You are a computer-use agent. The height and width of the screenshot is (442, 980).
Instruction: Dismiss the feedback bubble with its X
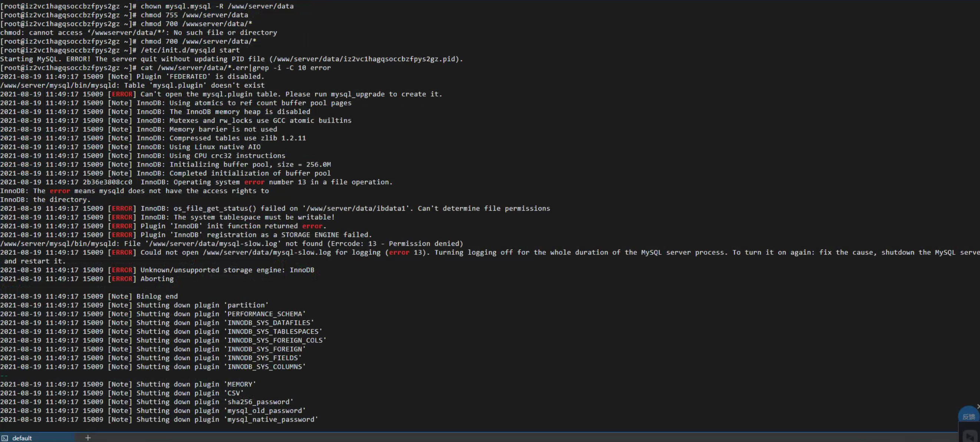click(978, 406)
